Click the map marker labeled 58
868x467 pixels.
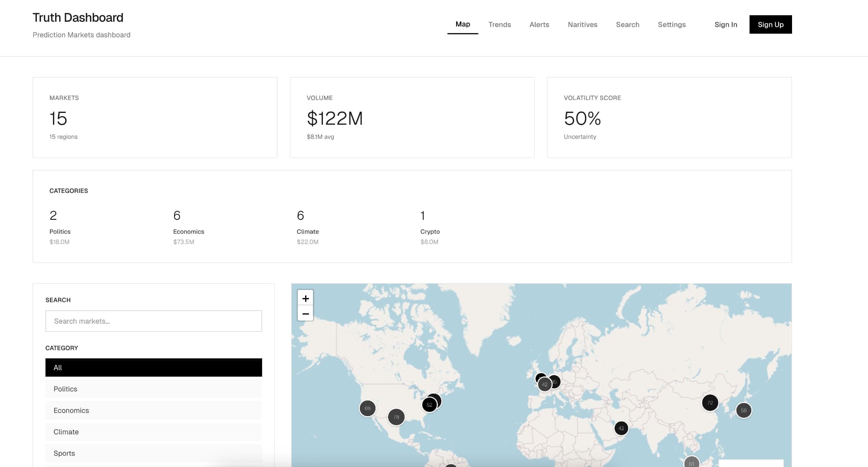pos(743,411)
